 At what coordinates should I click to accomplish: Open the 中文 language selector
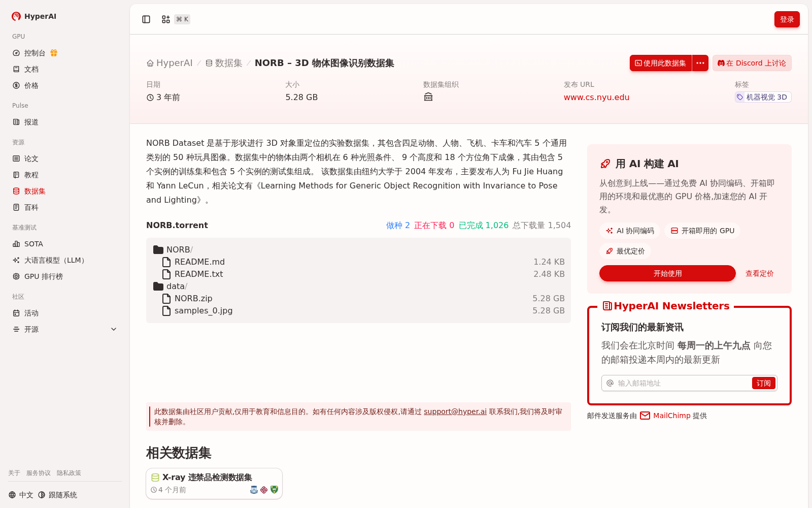tap(21, 495)
